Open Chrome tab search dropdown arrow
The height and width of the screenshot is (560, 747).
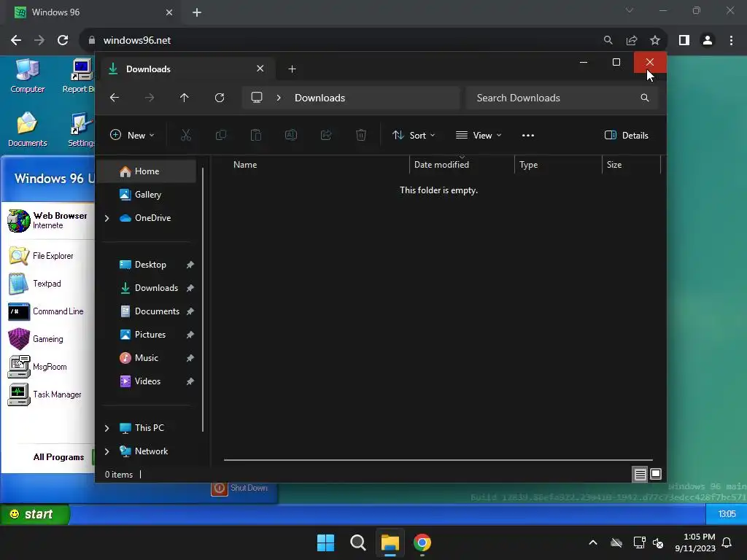click(x=630, y=10)
